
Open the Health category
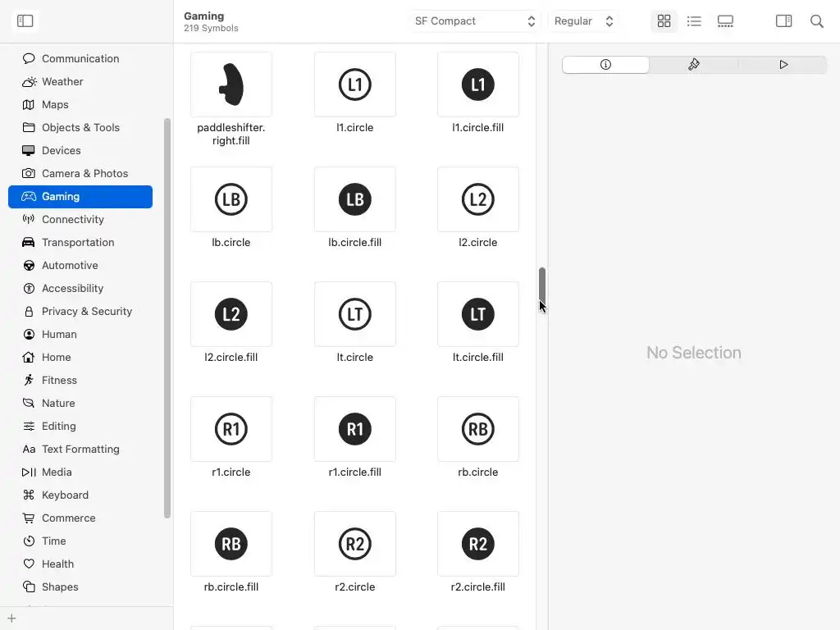(x=80, y=564)
